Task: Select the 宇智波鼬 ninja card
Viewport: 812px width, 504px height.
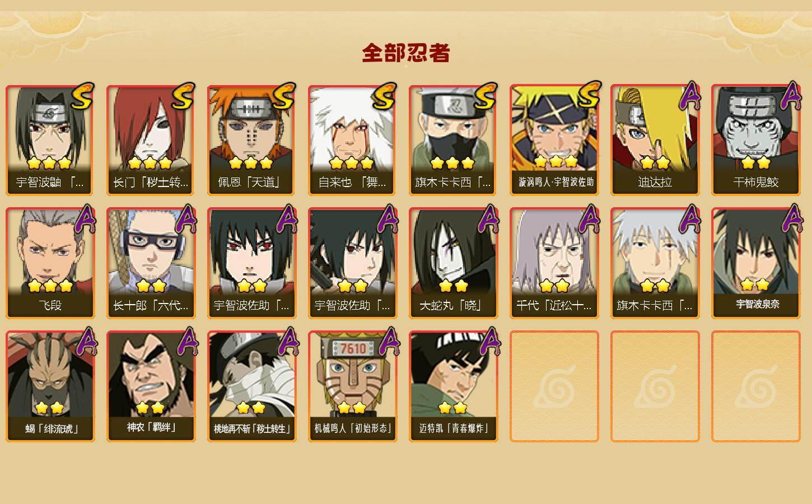Action: pos(50,140)
